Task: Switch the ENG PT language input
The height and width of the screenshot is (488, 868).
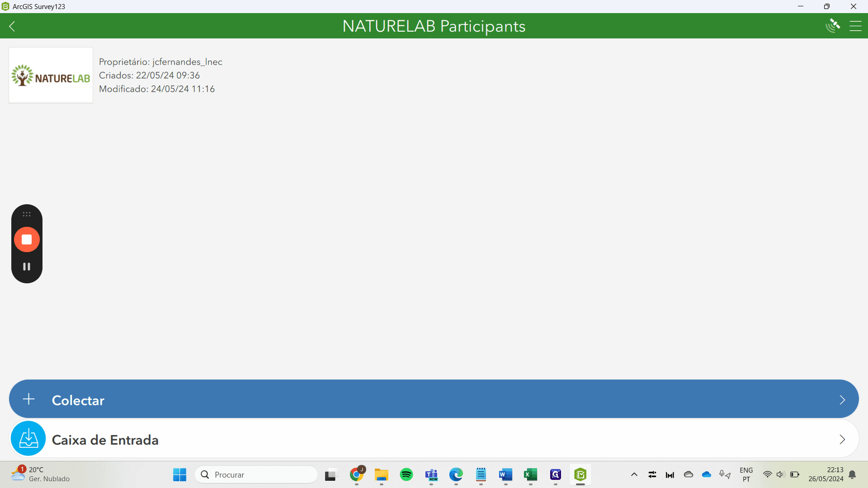Action: pyautogui.click(x=746, y=474)
